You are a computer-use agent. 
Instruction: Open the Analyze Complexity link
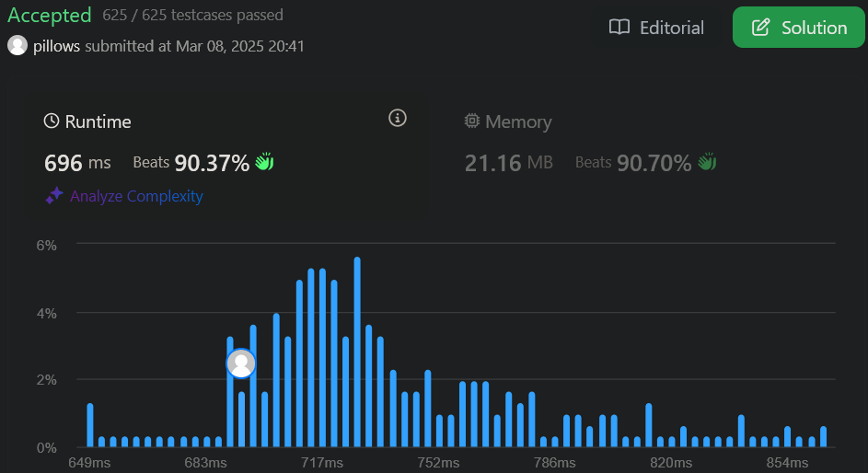coord(136,196)
